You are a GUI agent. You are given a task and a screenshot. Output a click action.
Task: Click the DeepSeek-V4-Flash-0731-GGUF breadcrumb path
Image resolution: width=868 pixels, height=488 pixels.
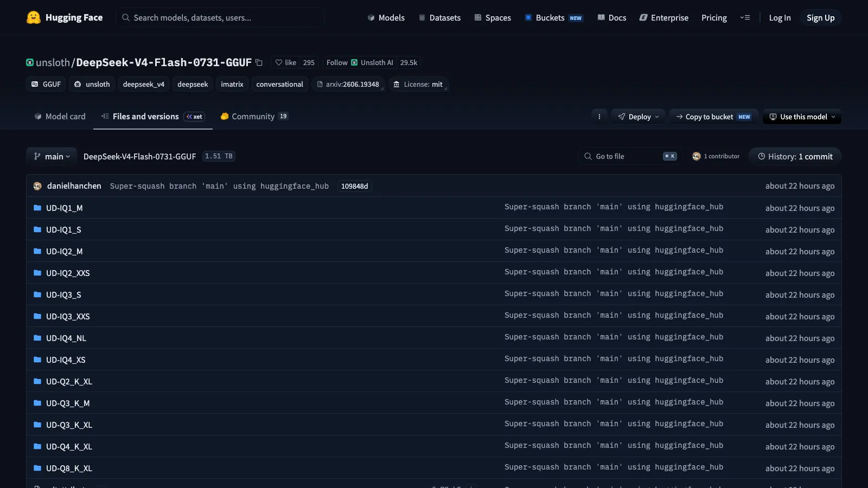139,156
